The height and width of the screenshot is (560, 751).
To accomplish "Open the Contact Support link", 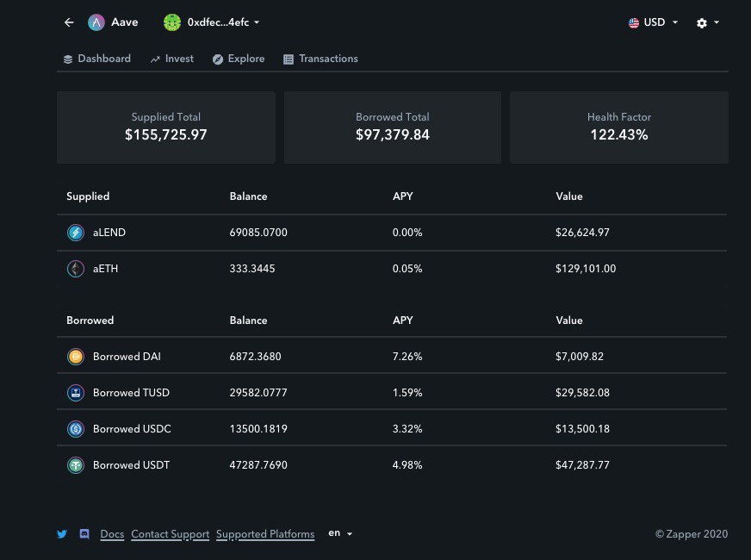I will [170, 534].
